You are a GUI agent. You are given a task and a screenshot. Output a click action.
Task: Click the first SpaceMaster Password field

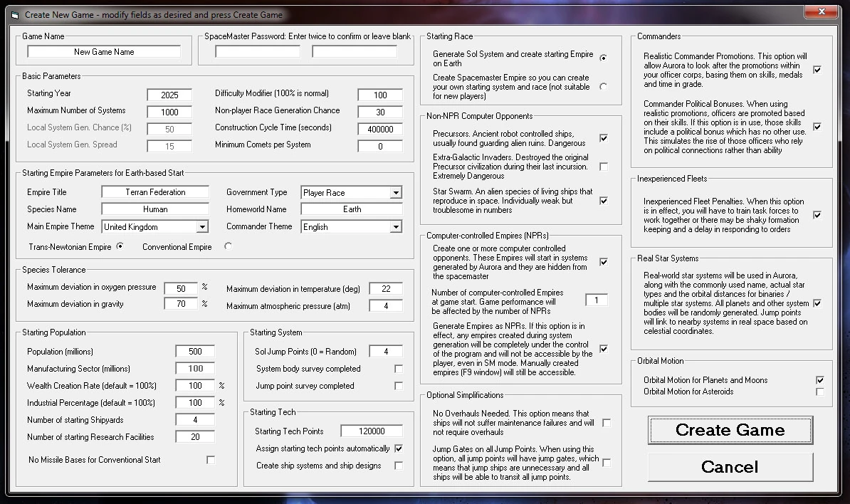[258, 52]
